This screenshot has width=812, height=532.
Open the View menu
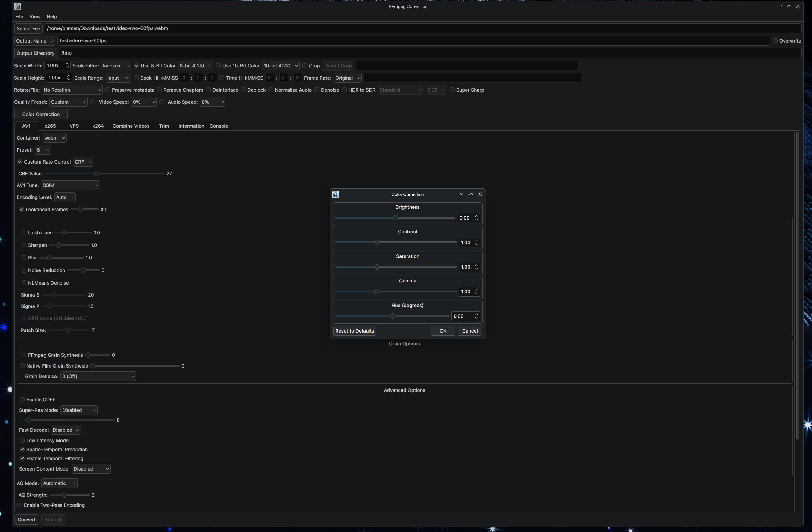pos(34,16)
